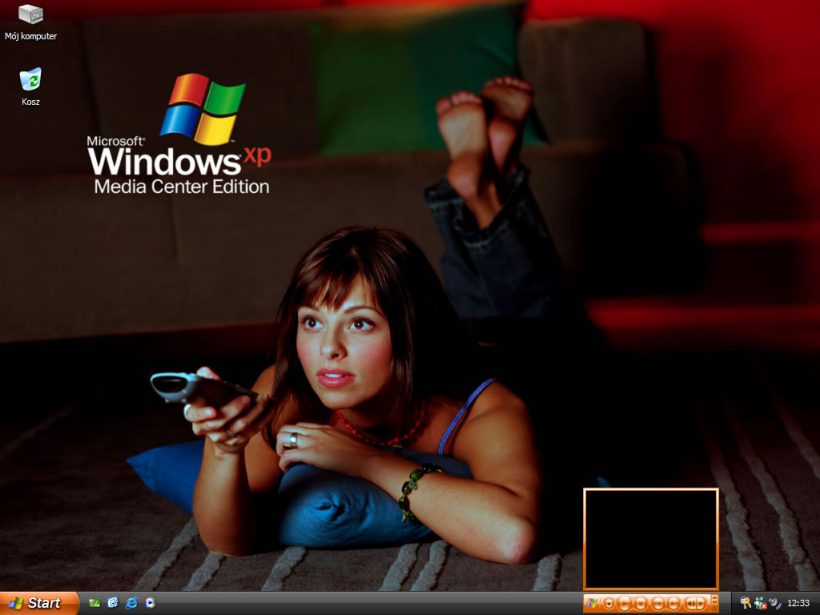Open the Mój komputer desktop icon
This screenshot has width=820, height=615.
pos(31,20)
